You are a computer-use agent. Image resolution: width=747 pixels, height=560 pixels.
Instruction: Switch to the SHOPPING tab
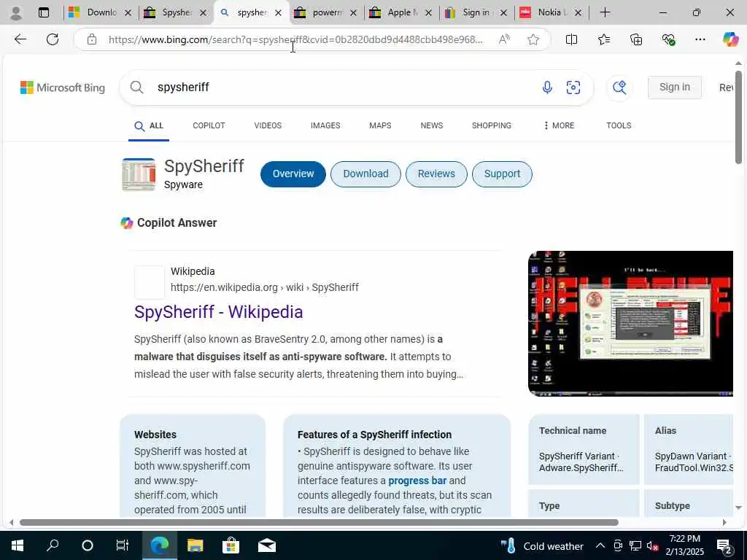[492, 125]
